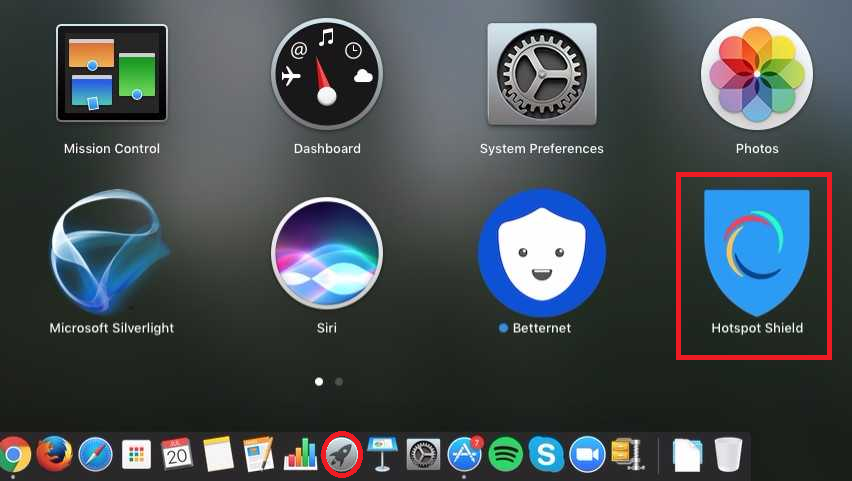Screen dimensions: 852x481
Task: Open the yellow Notes app in Dock
Action: tap(218, 454)
